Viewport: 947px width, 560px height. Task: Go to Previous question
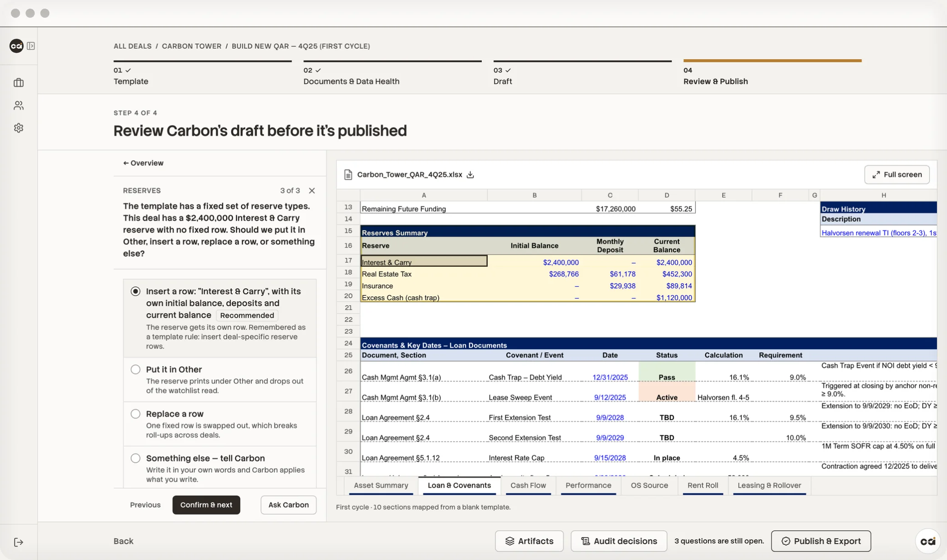pos(145,505)
